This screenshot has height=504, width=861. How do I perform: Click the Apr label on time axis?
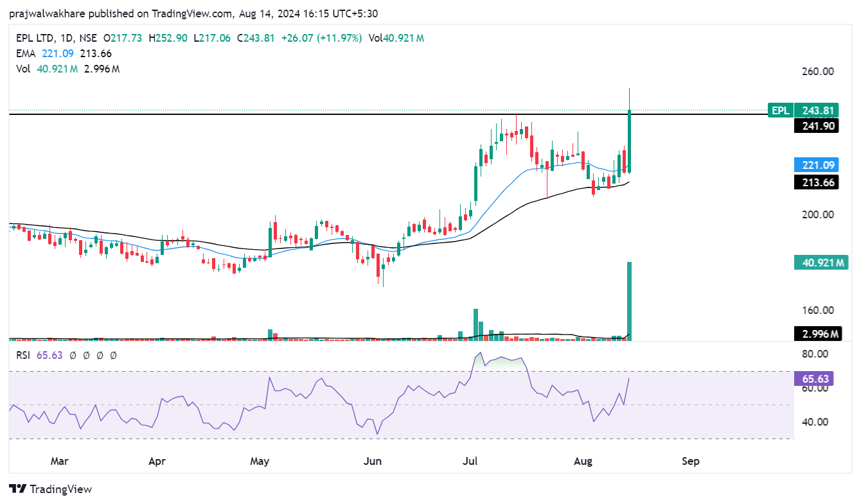pyautogui.click(x=157, y=461)
